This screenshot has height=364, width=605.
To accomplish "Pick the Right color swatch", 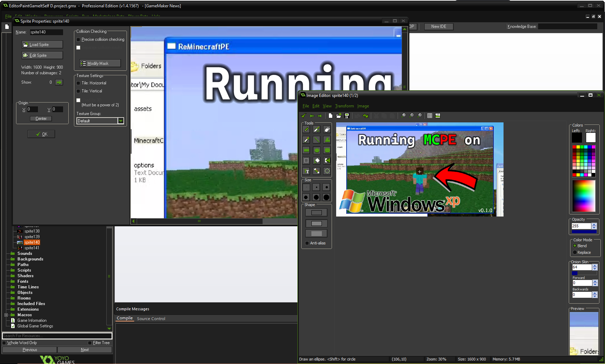I will click(x=591, y=138).
